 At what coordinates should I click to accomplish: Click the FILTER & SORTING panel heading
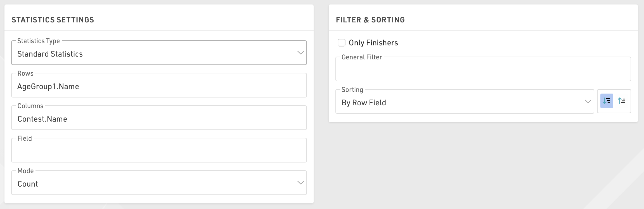pos(370,20)
